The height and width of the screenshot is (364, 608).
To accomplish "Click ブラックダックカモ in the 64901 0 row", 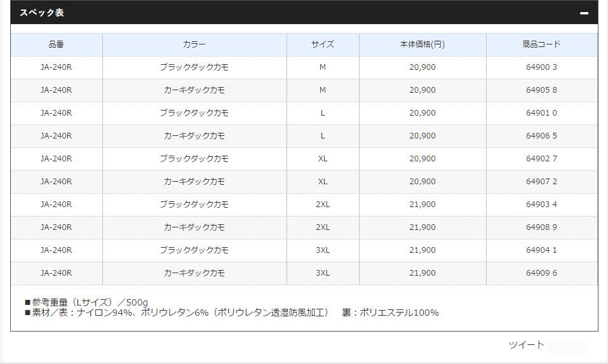I will click(194, 113).
